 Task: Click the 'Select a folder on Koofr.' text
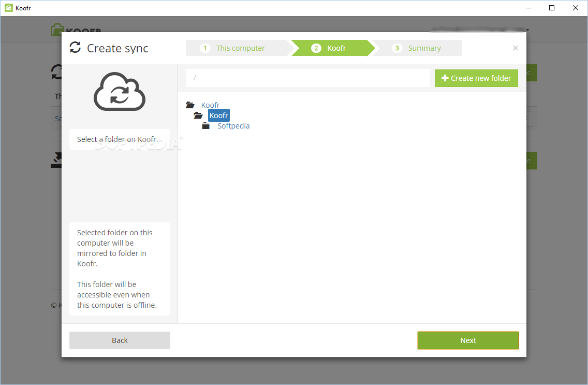point(117,139)
